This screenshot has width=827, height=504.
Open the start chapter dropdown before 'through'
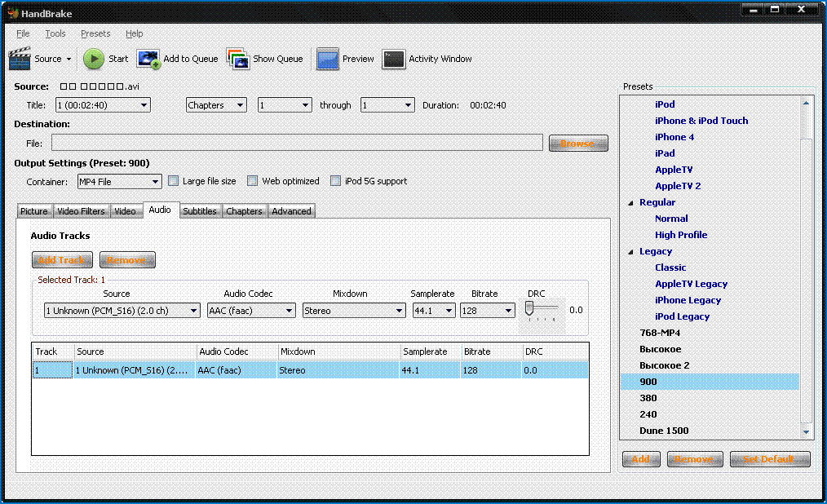coord(285,105)
